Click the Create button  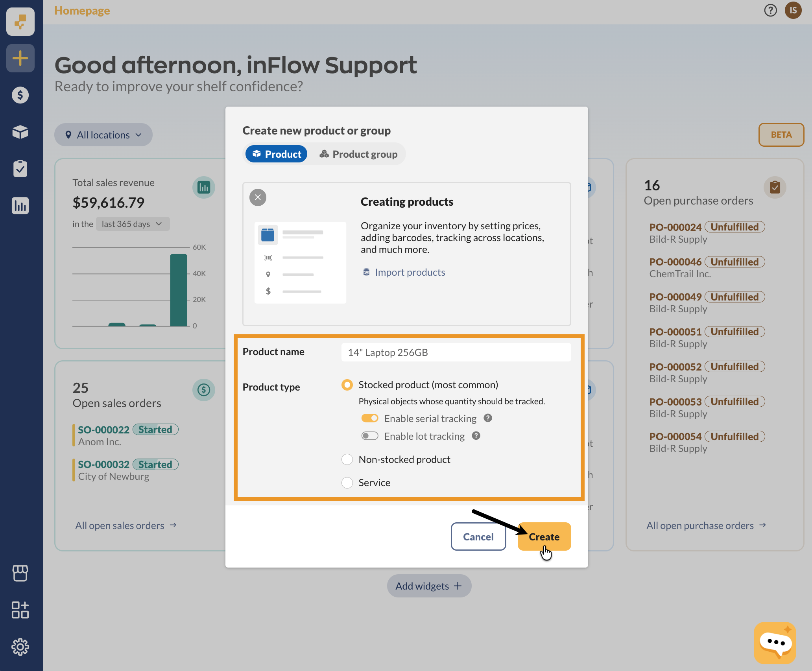point(544,536)
